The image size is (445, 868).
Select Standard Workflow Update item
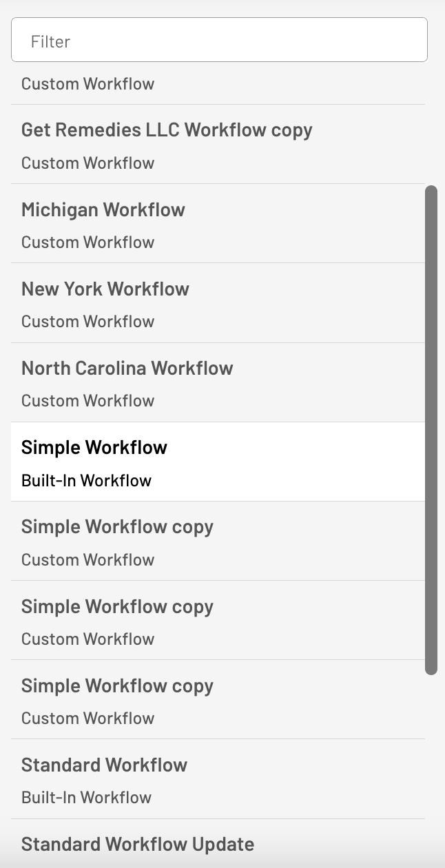(x=218, y=844)
